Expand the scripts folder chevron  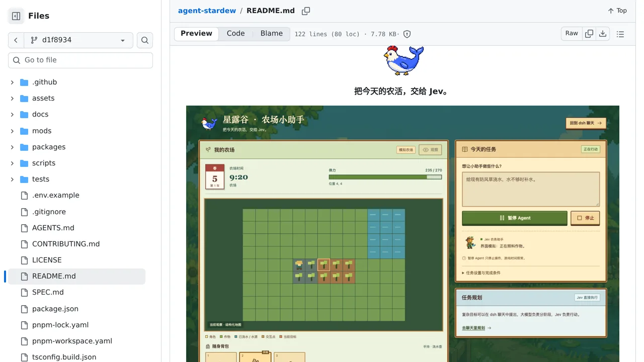tap(12, 163)
